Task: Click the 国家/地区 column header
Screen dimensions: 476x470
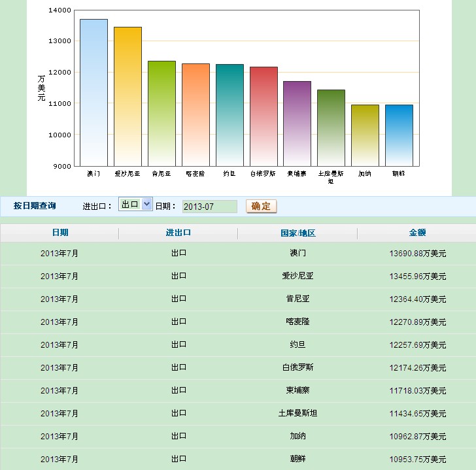Action: (297, 233)
